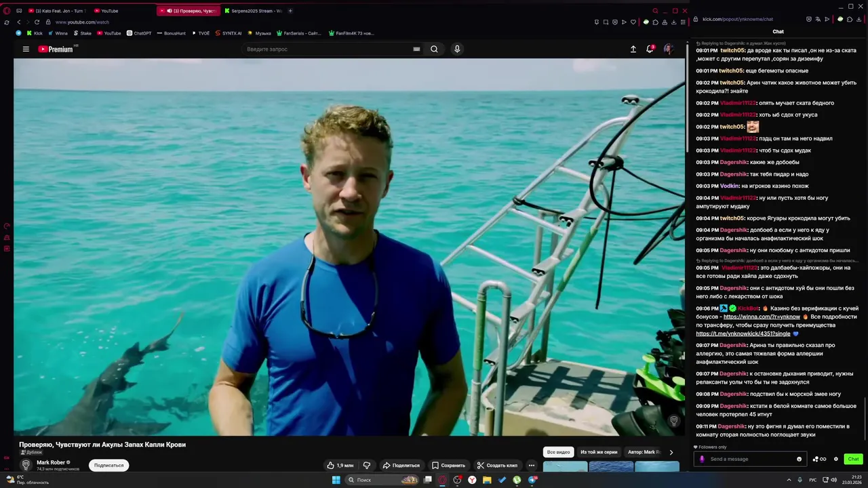Open the ChatGPT bookmark
Image resolution: width=868 pixels, height=488 pixels.
pyautogui.click(x=139, y=33)
